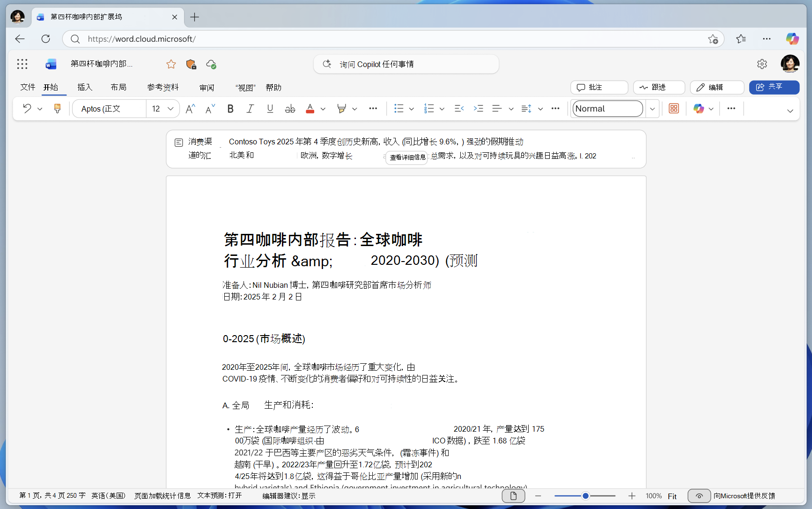Open the 批注 comments button
The image size is (812, 509).
click(x=599, y=87)
